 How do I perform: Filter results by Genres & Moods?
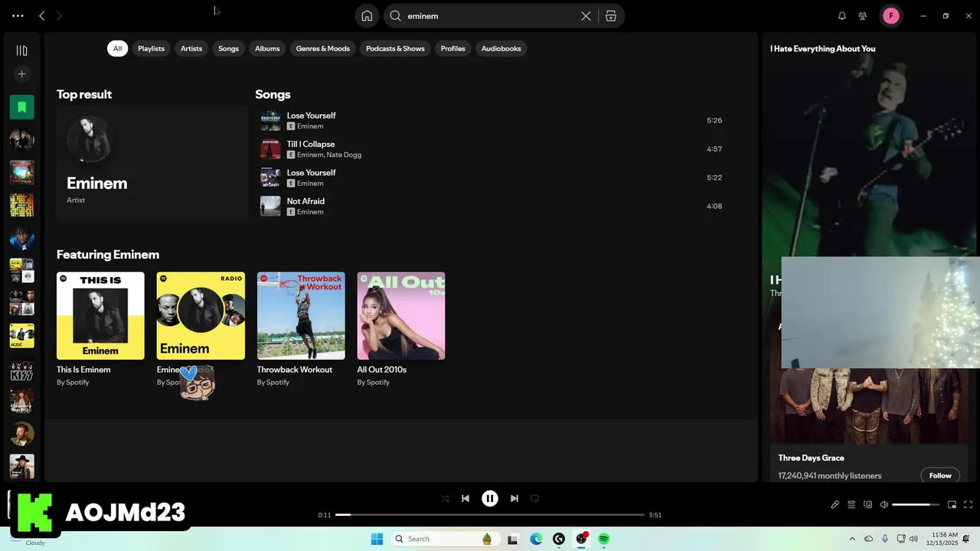(323, 48)
